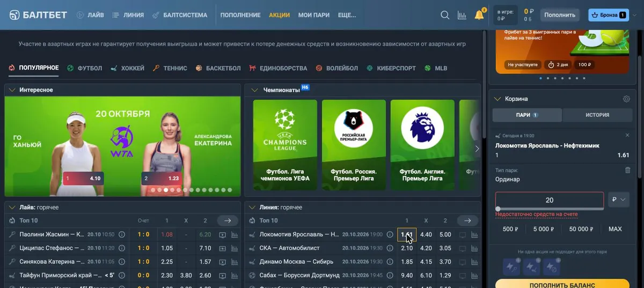Go to the arrow button in the Лайв Топ 10 header
Image resolution: width=644 pixels, height=288 pixels.
(x=227, y=220)
